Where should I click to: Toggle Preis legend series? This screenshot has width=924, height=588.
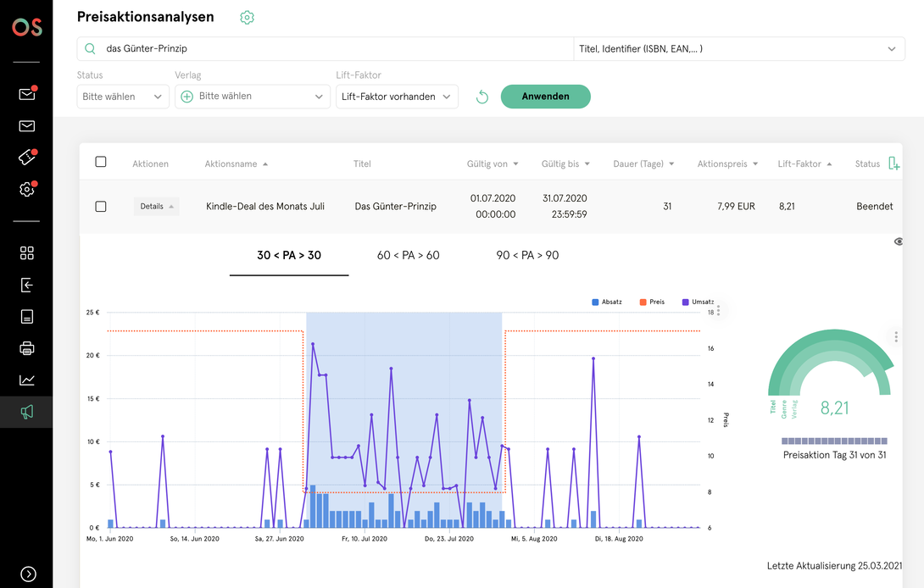click(653, 302)
